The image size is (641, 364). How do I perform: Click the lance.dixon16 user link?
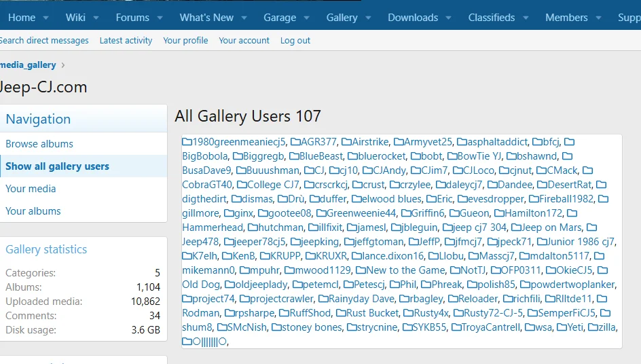tap(393, 257)
